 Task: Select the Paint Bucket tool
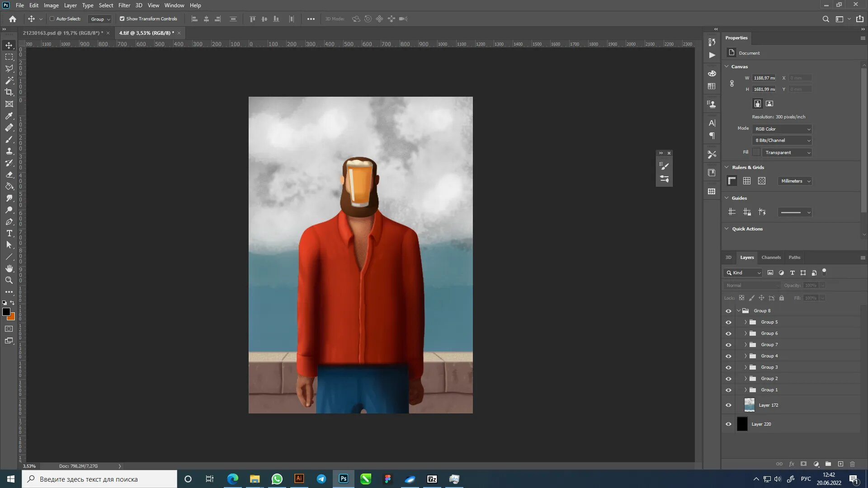point(9,187)
